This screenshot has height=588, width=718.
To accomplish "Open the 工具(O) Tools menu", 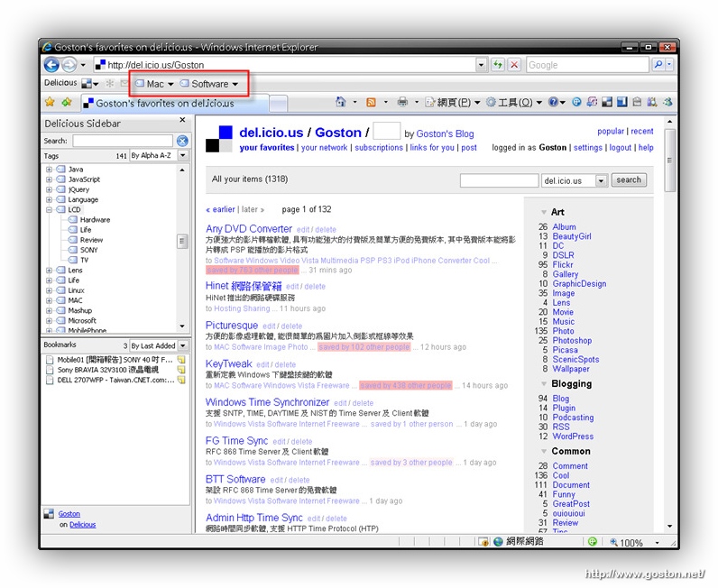I will coord(514,102).
